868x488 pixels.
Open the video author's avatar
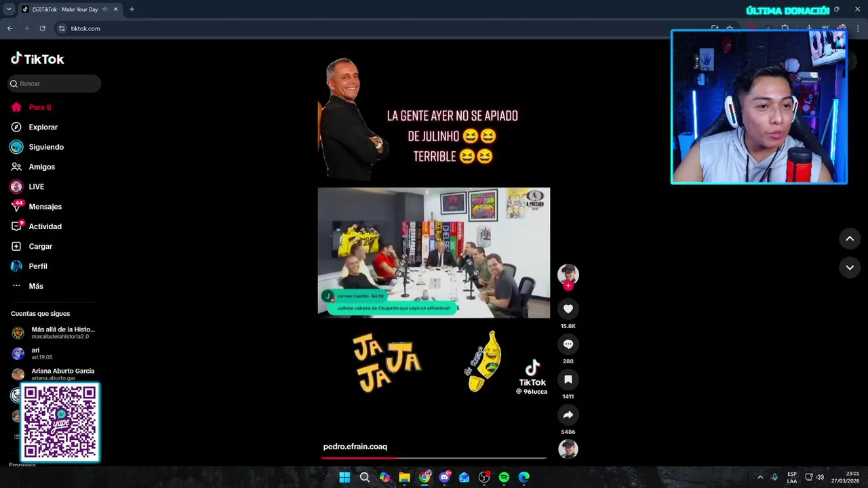coord(568,274)
